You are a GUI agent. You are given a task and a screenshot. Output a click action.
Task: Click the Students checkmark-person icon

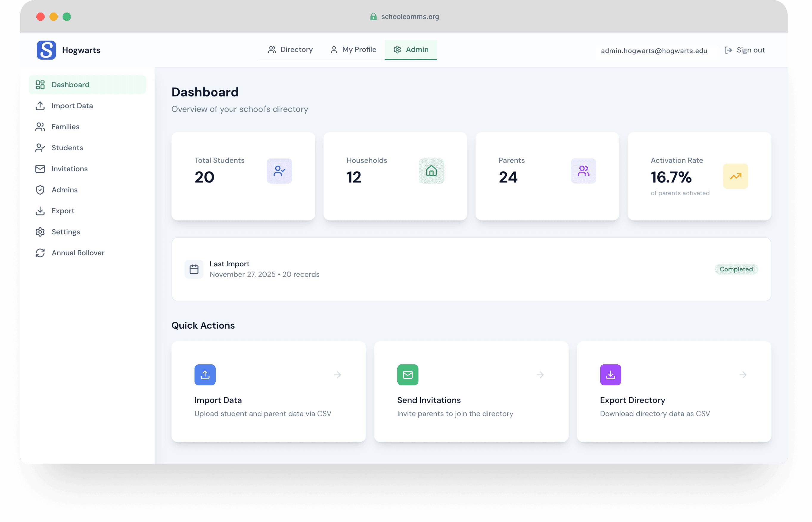pyautogui.click(x=40, y=148)
